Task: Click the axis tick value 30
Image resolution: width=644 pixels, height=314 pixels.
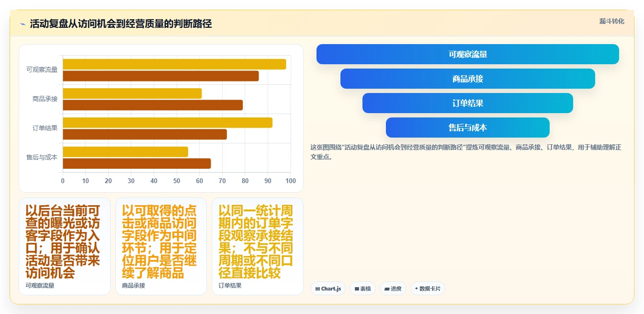Action: 131,181
